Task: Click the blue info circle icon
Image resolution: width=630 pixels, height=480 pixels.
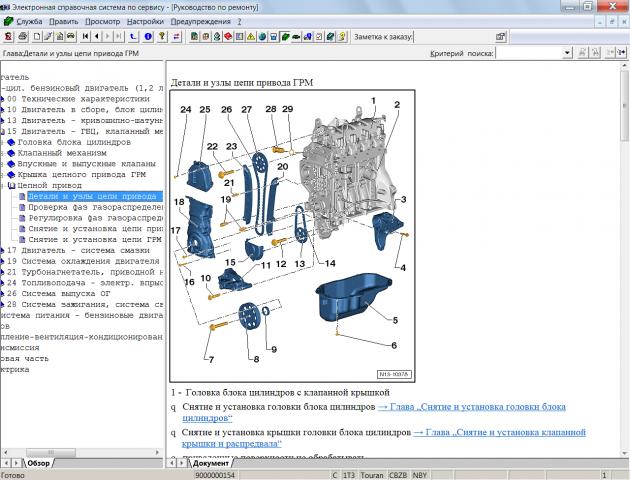Action: coord(148,37)
